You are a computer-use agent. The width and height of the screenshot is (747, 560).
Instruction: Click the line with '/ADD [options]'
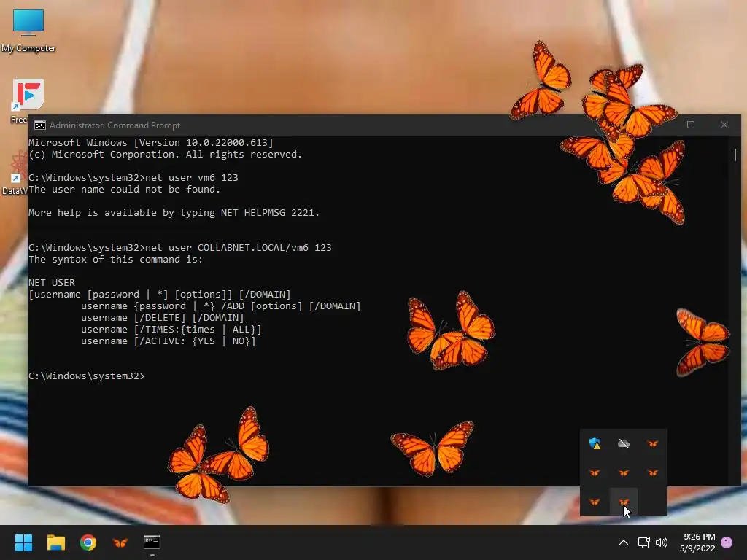[x=220, y=306]
